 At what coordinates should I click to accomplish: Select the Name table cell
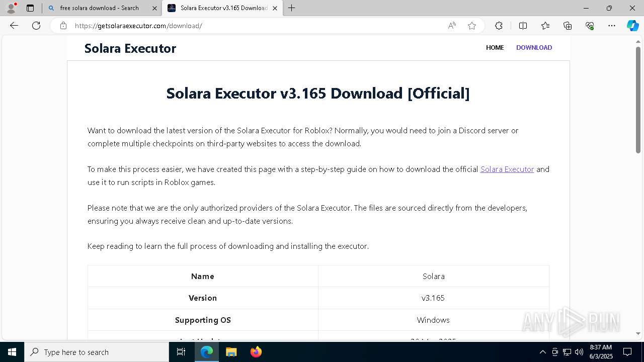(x=203, y=276)
